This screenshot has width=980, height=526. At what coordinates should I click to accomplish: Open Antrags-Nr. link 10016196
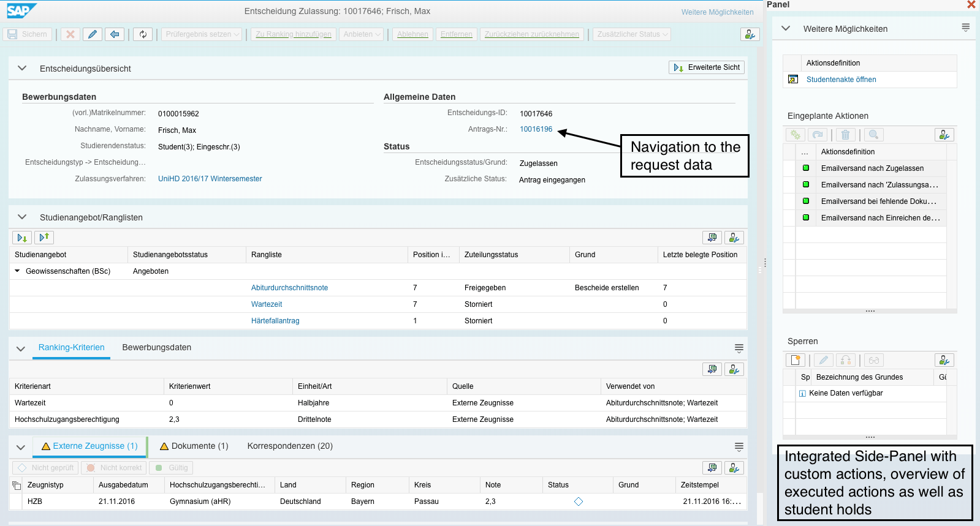[536, 129]
